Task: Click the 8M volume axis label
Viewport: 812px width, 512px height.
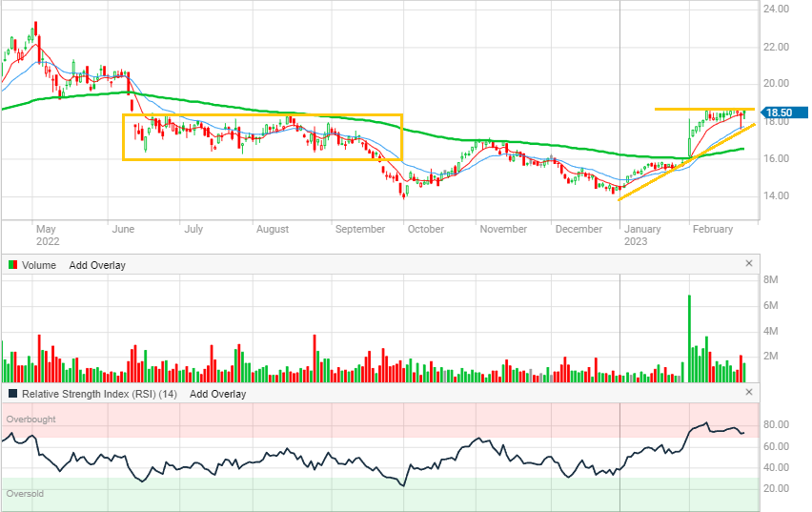Action: [774, 279]
